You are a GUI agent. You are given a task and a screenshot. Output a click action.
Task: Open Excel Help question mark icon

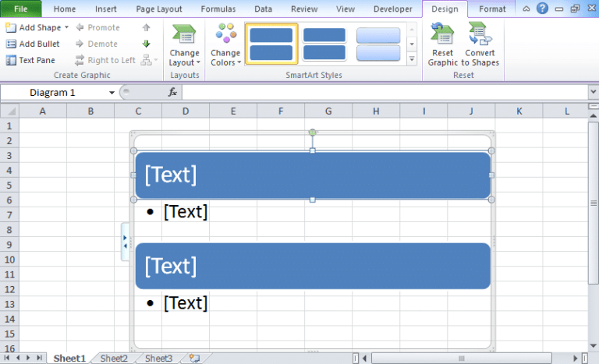(542, 9)
